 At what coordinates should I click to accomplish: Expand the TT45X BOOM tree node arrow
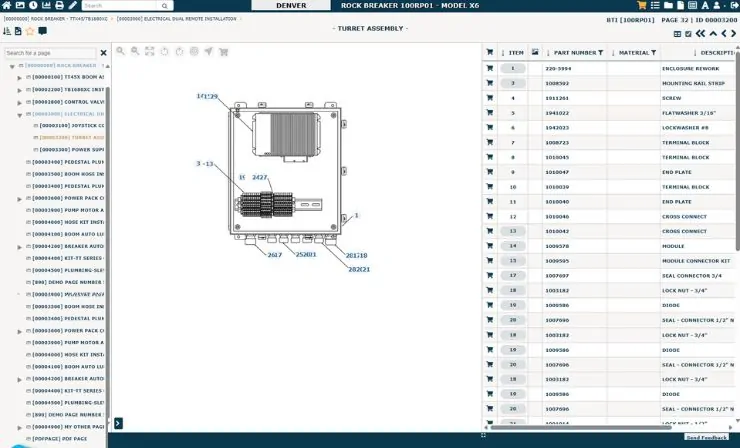[19, 77]
